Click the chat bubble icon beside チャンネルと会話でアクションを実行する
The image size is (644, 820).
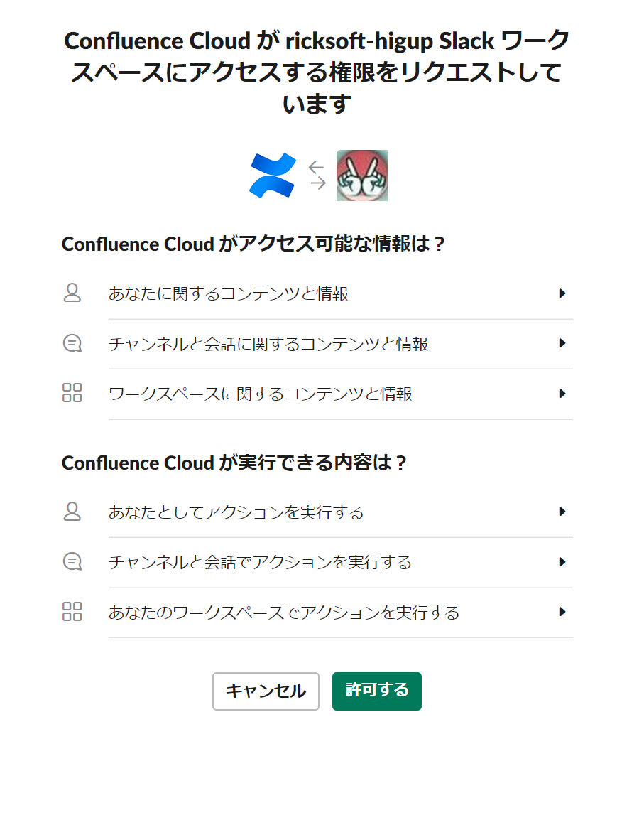[x=72, y=561]
